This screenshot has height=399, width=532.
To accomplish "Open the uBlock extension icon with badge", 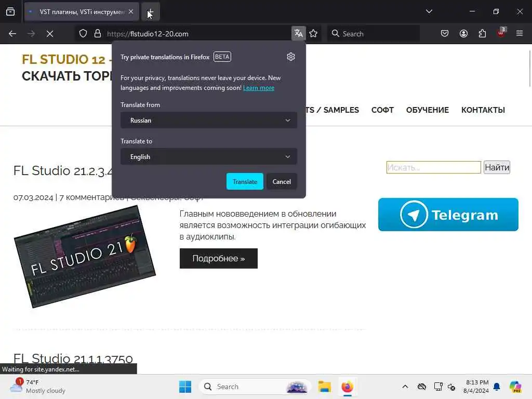I will 501,33.
